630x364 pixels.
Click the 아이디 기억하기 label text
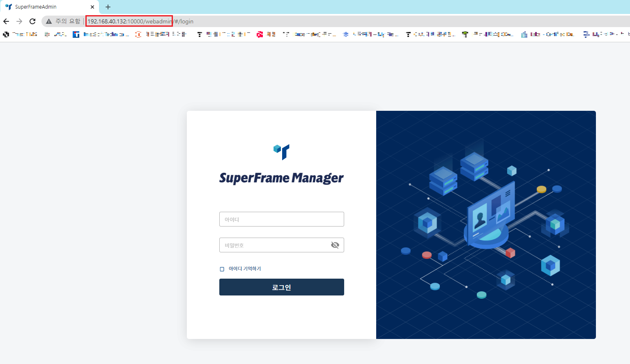245,269
